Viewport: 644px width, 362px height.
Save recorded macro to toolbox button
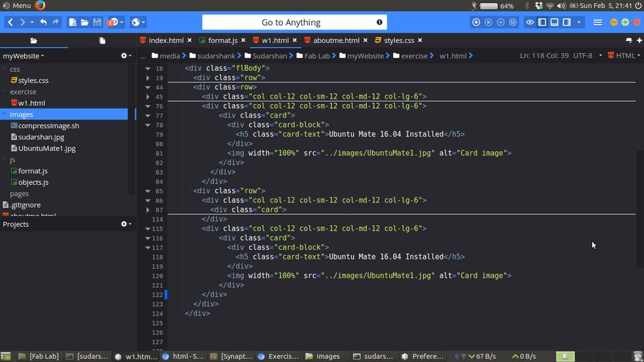click(513, 22)
